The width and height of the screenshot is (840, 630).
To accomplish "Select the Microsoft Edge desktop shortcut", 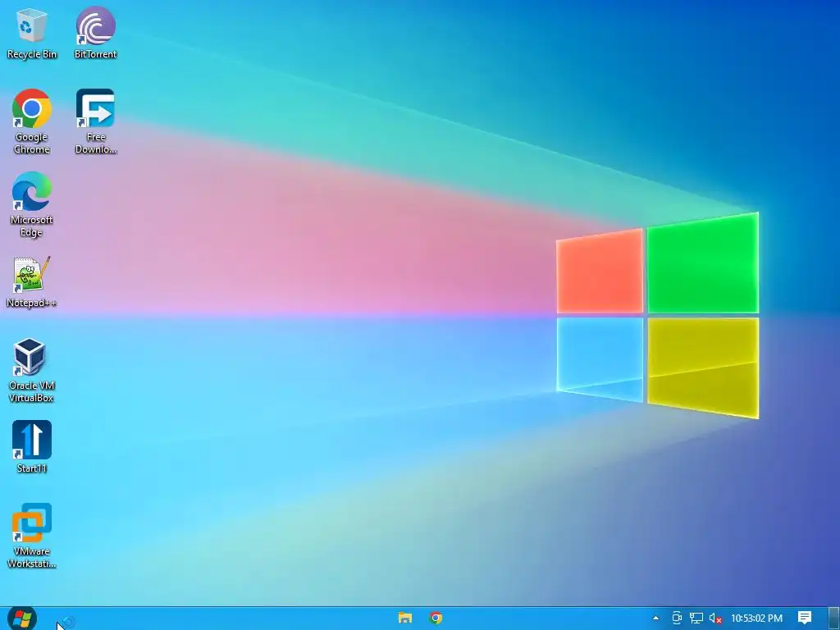I will 32,204.
